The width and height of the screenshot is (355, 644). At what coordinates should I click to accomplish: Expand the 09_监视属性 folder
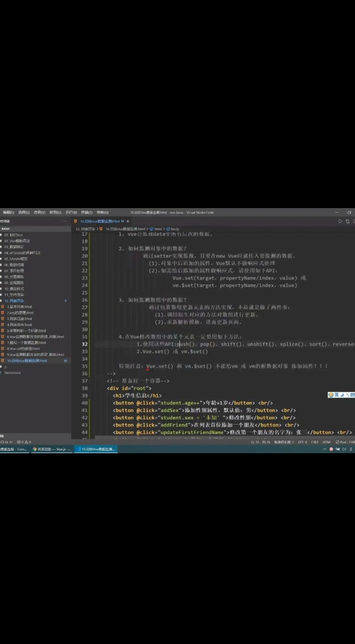[x=14, y=283]
